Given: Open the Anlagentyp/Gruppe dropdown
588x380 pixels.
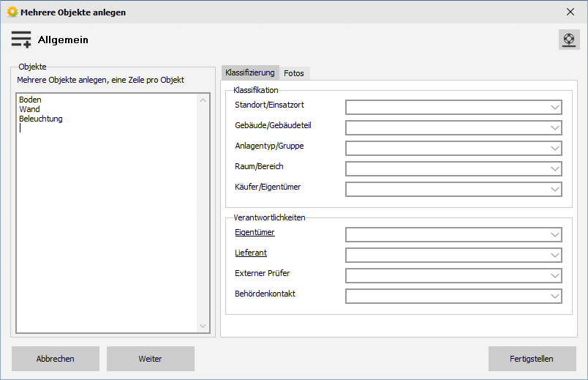Looking at the screenshot, I should click(453, 149).
